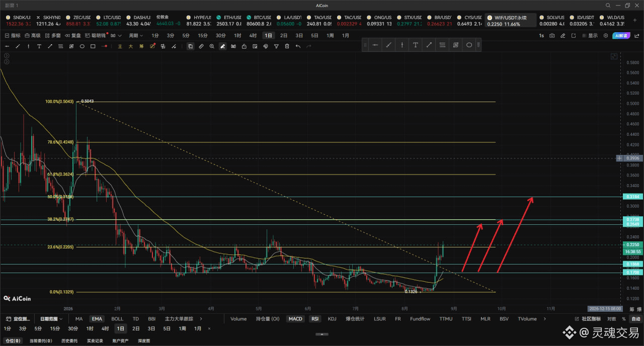Viewport: 644px width, 346px height.
Task: Toggle the BOLL indicator
Action: click(117, 319)
